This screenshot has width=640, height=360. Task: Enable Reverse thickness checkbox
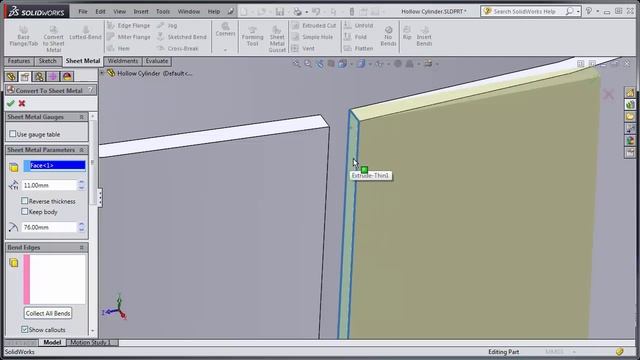pyautogui.click(x=24, y=201)
